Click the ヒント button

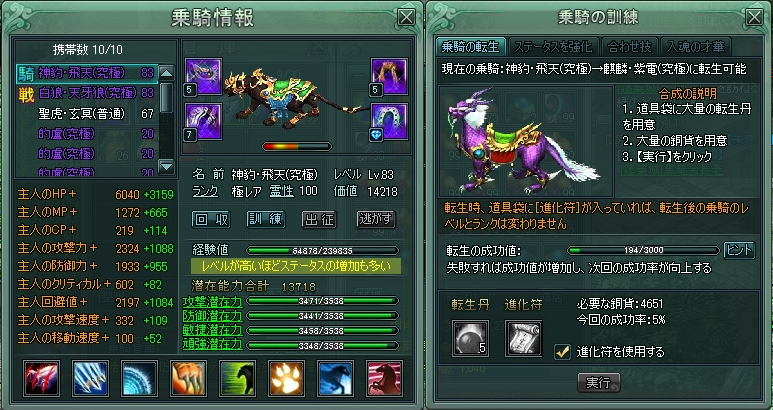click(x=739, y=250)
